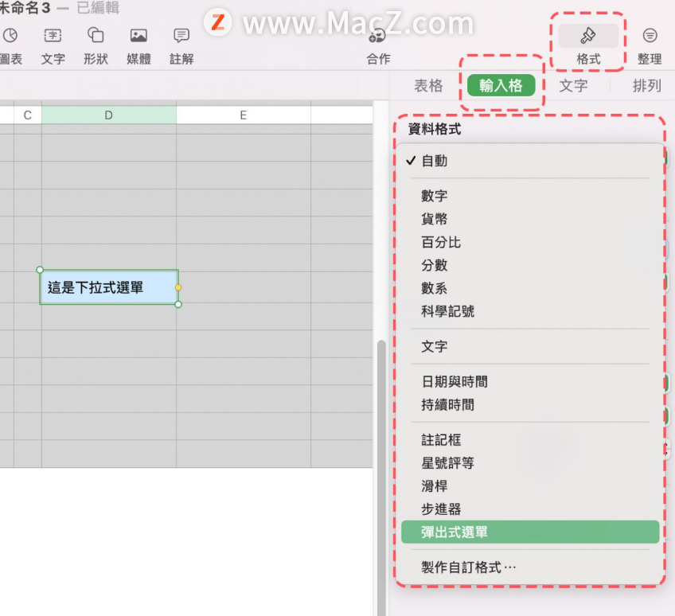The image size is (675, 616).
Task: Select column D header
Action: tap(109, 115)
